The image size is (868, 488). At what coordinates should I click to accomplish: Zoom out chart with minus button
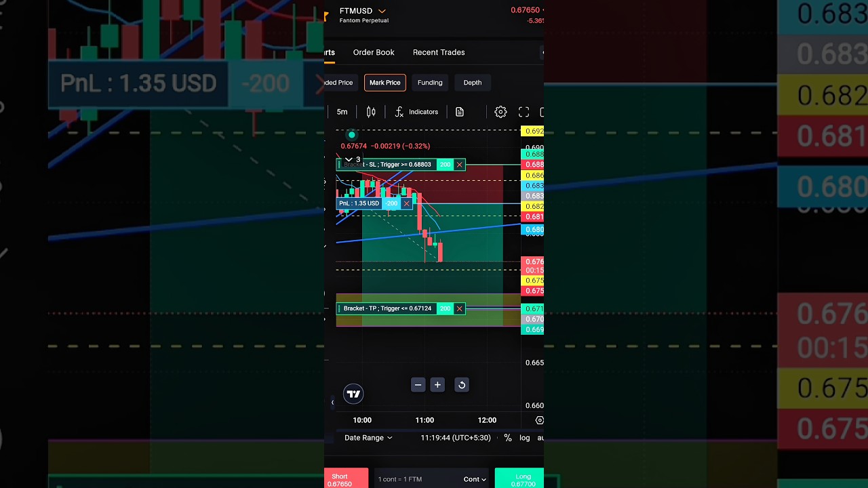point(418,385)
